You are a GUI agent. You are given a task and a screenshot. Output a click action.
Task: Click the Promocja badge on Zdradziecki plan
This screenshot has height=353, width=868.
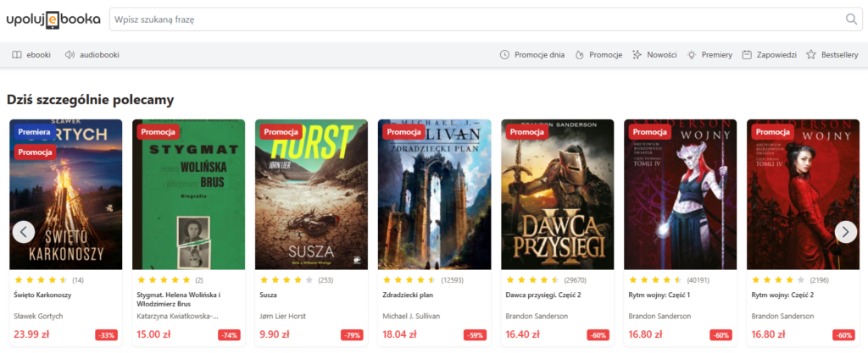(x=403, y=132)
